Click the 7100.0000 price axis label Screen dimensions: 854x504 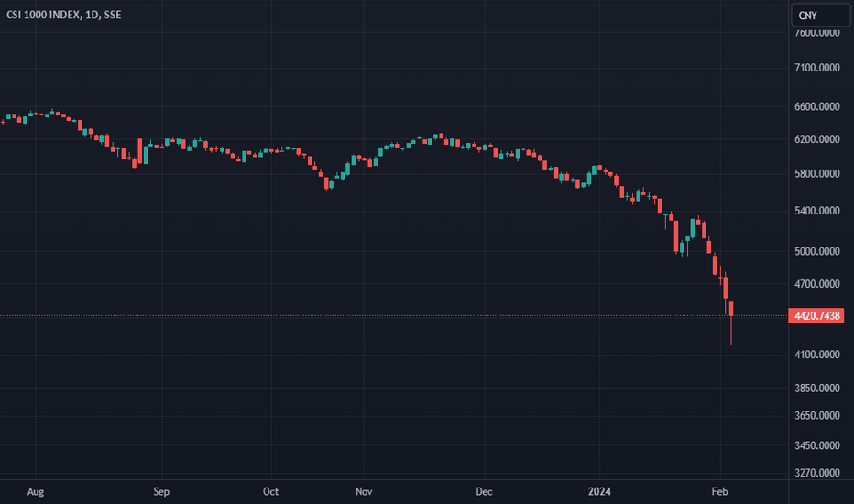(816, 68)
